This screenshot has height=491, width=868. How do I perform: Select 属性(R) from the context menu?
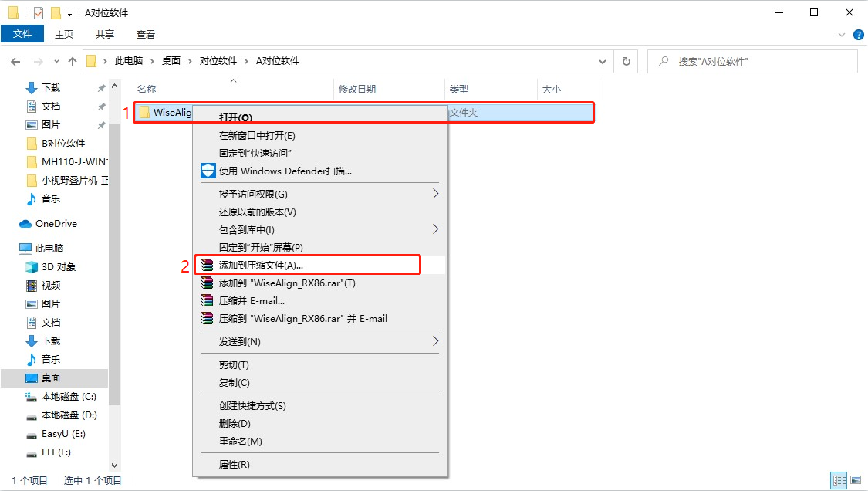[x=234, y=465]
